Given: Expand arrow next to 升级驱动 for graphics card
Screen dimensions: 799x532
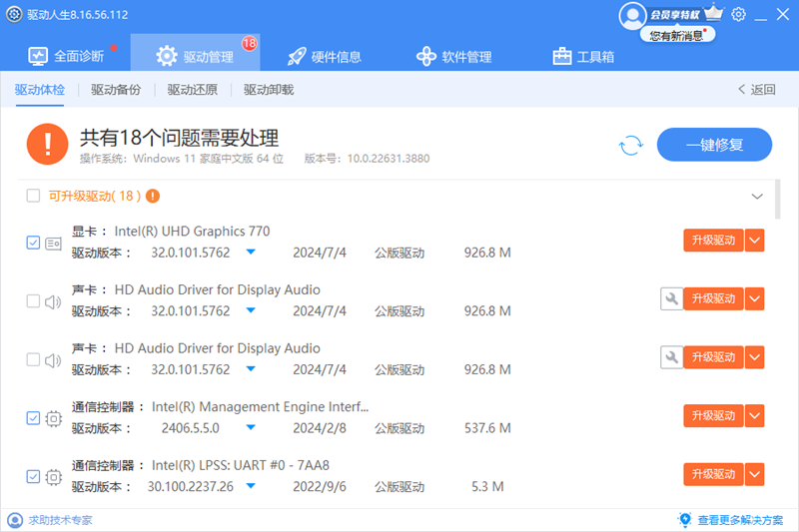Looking at the screenshot, I should pyautogui.click(x=755, y=241).
